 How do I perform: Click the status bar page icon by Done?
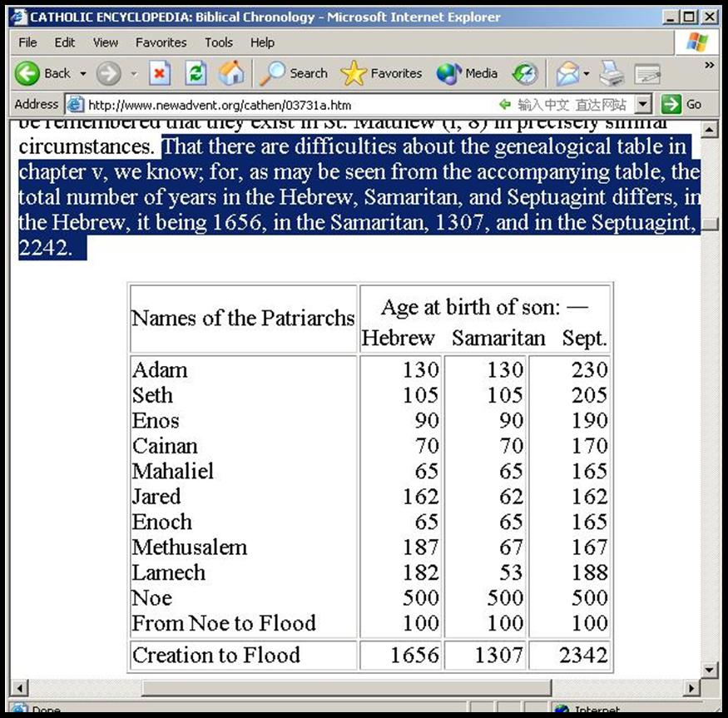pyautogui.click(x=19, y=709)
